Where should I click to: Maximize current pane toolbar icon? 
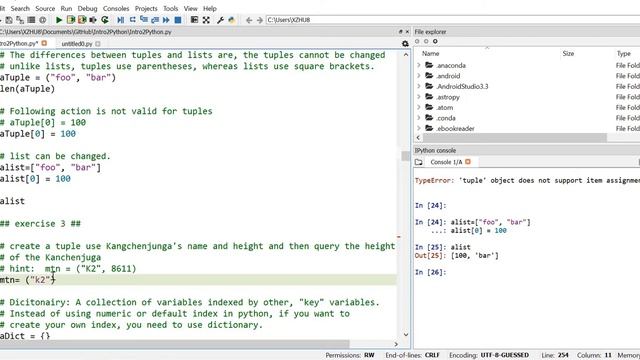coord(194,20)
